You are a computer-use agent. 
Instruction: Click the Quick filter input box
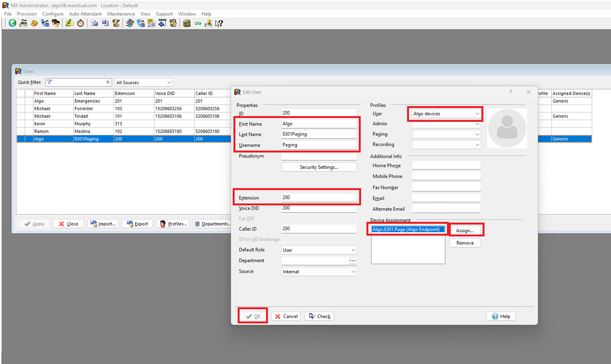pyautogui.click(x=78, y=82)
